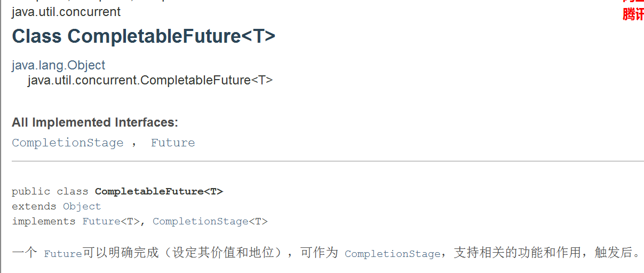
Task: Click the phrase 支持相关的功能和作用 in description
Action: point(517,253)
